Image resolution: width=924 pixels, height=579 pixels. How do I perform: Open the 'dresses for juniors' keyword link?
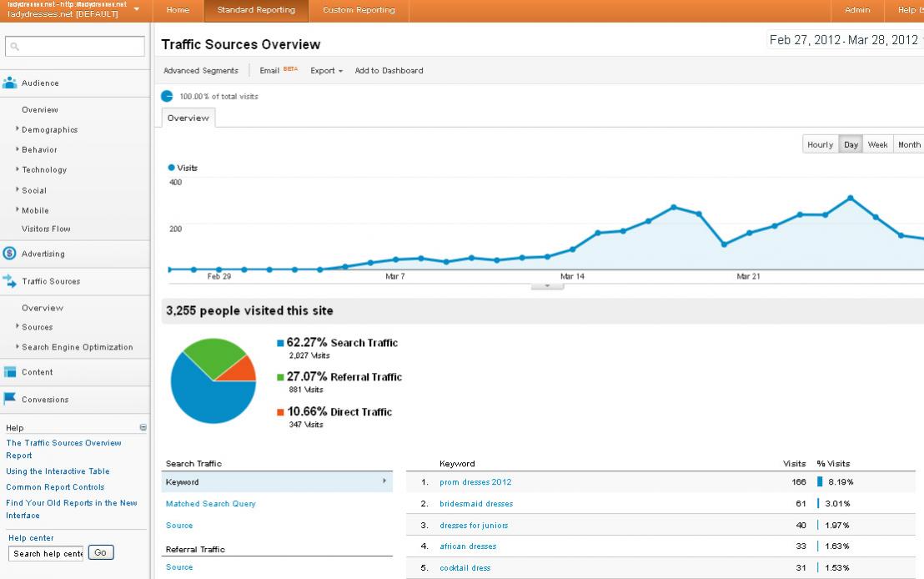click(x=474, y=526)
